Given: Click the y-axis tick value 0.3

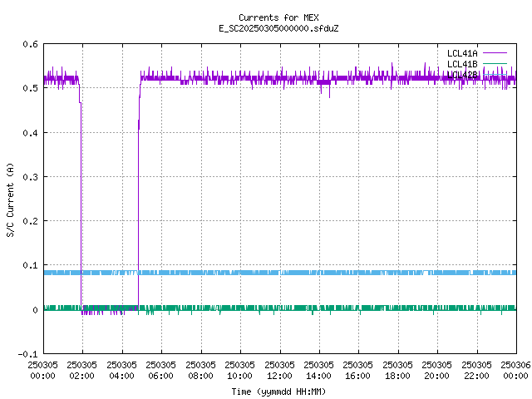Looking at the screenshot, I should [x=30, y=177].
